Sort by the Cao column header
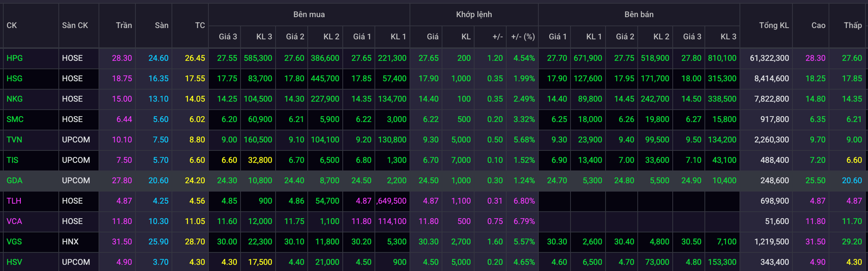 tap(818, 25)
